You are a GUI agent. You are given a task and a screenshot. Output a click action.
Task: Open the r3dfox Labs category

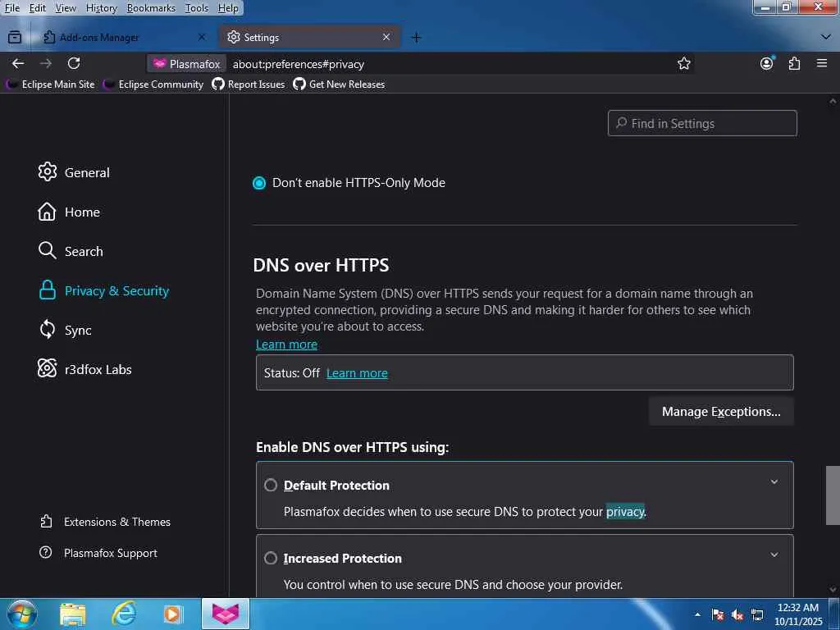[84, 369]
